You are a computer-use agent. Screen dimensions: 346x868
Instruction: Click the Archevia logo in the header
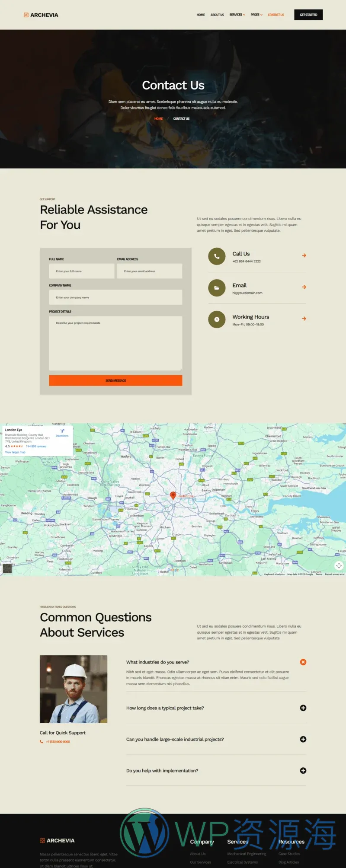[x=41, y=15]
